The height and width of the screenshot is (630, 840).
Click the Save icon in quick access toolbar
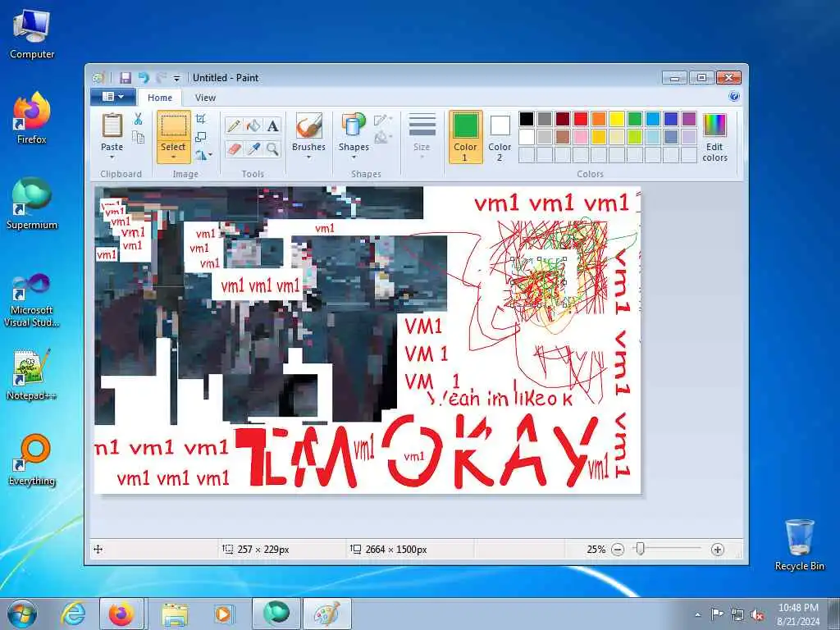point(126,78)
